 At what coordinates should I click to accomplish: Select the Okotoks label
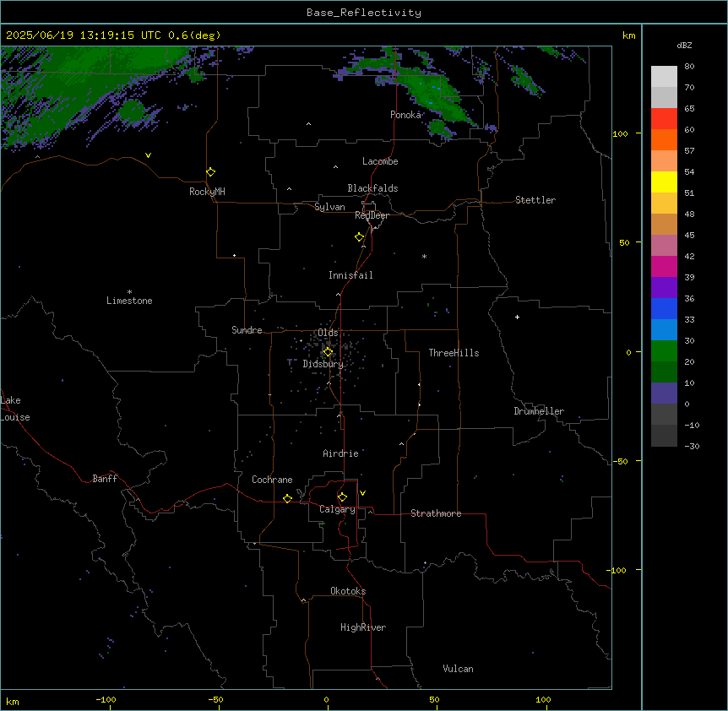point(348,591)
